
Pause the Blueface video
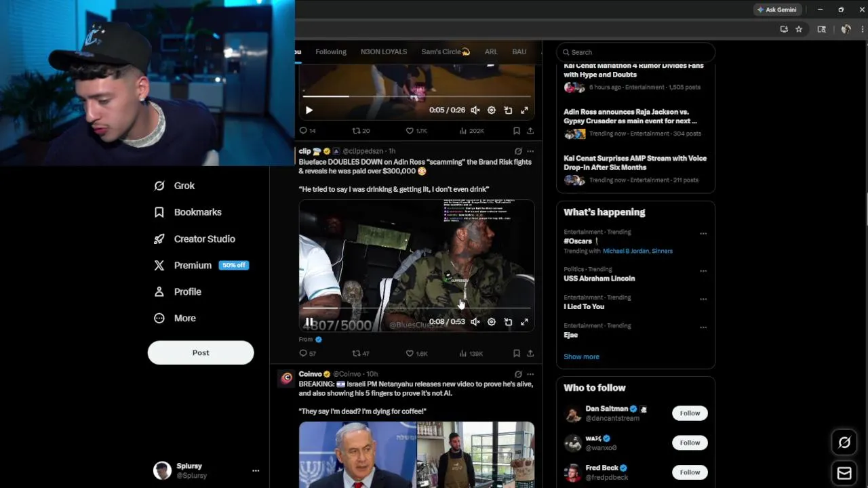coord(309,322)
